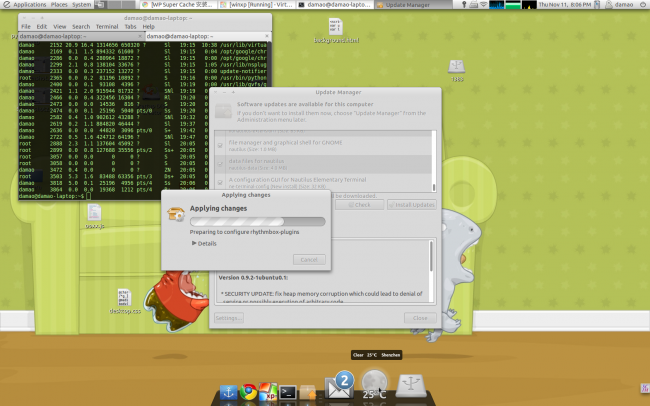Open the USB drive icon in the dock
Viewport: 650px width, 406px height.
410,386
